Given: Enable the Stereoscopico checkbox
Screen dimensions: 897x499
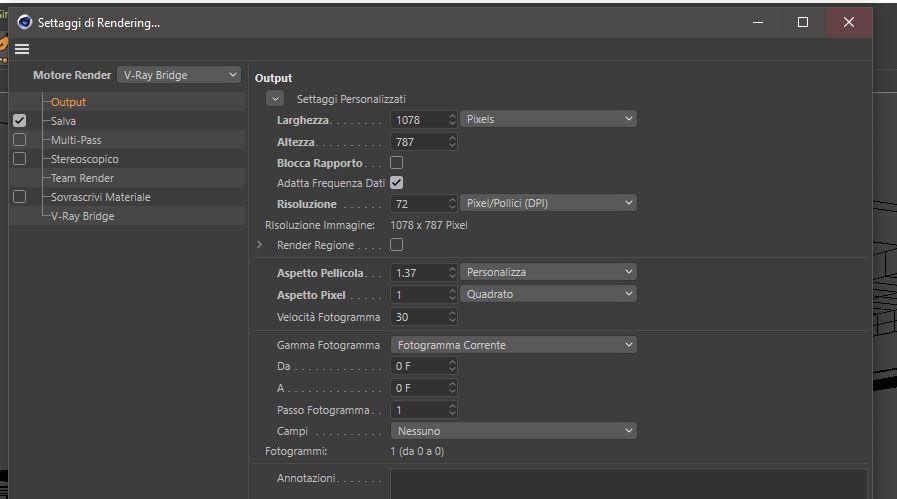Looking at the screenshot, I should click(x=19, y=159).
